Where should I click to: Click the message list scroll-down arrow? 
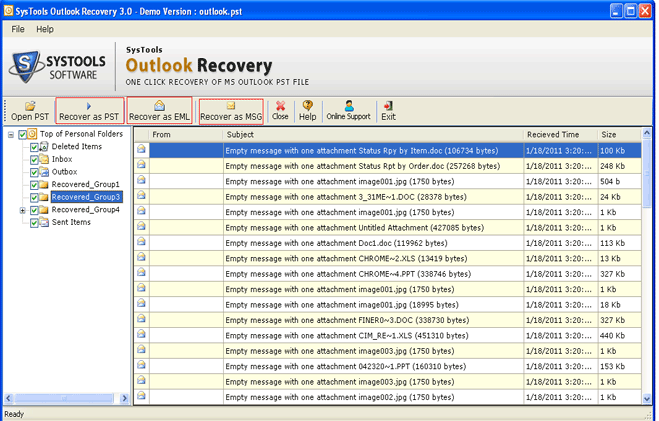pyautogui.click(x=646, y=398)
